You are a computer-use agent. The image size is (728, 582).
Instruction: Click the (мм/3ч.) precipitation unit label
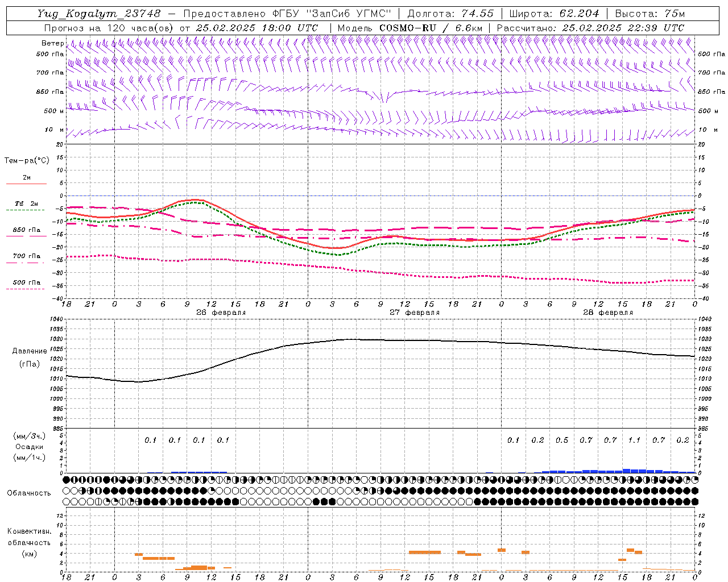click(30, 436)
